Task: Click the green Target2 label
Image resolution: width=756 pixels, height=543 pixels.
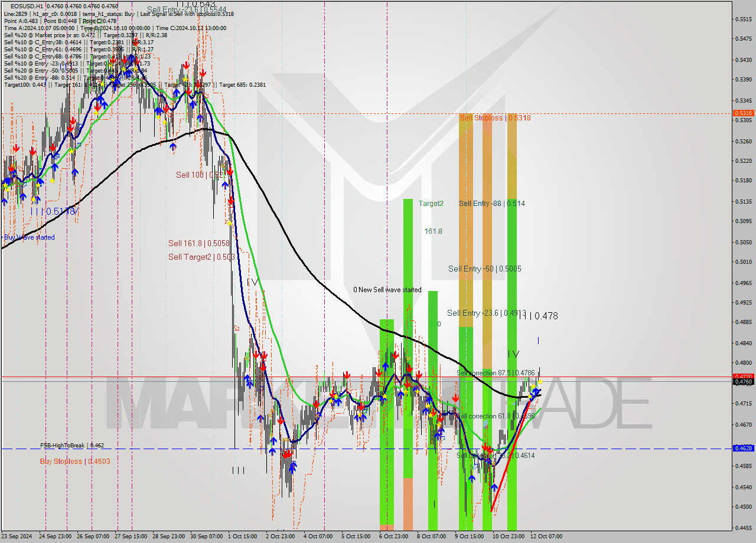Action: point(431,203)
